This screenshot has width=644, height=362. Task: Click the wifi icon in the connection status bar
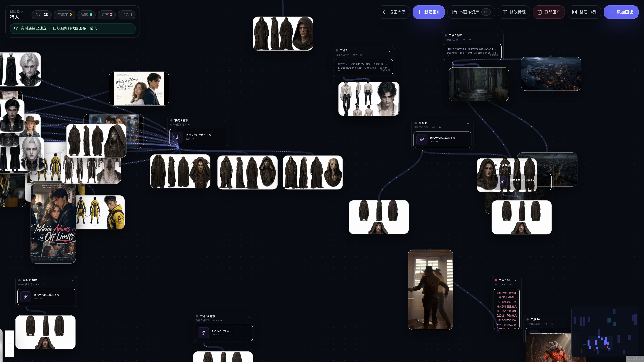tap(16, 28)
